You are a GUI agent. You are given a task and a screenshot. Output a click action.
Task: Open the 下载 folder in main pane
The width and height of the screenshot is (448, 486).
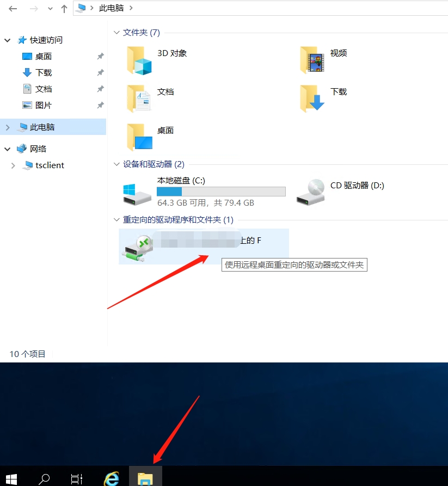click(x=312, y=99)
